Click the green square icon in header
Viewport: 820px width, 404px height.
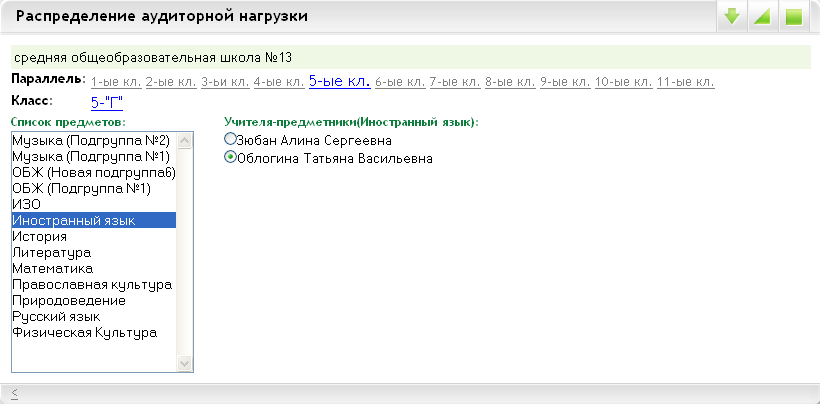point(794,17)
